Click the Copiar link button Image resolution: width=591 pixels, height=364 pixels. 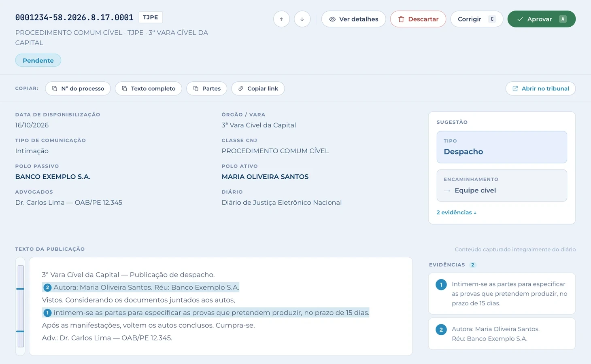coord(258,89)
